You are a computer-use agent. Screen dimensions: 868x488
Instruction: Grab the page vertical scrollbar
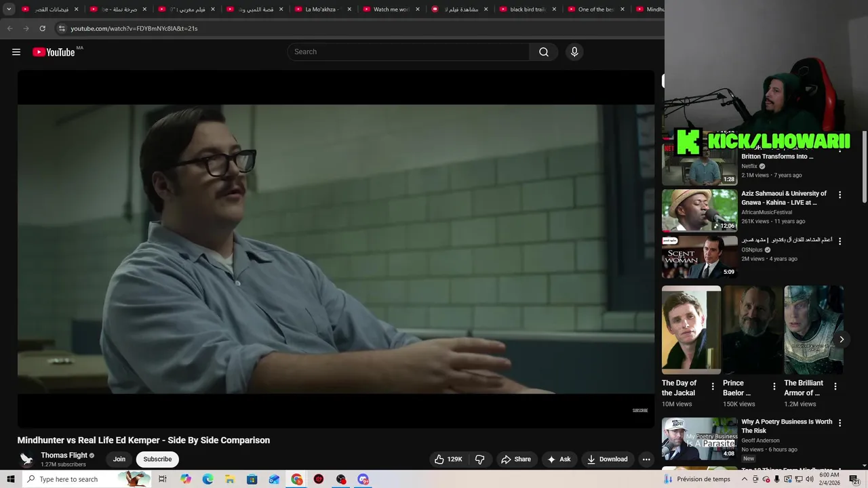[865, 166]
